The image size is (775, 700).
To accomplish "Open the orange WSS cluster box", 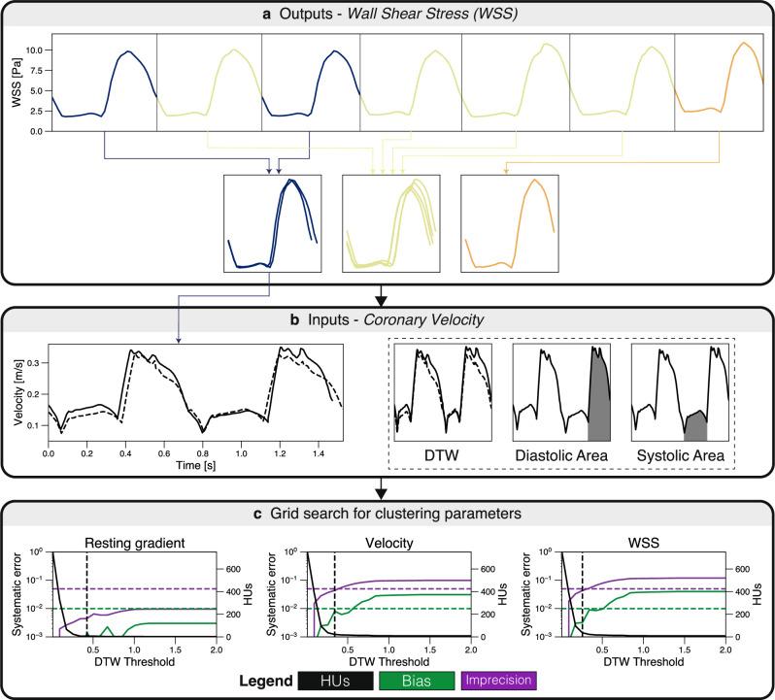I will [x=508, y=223].
